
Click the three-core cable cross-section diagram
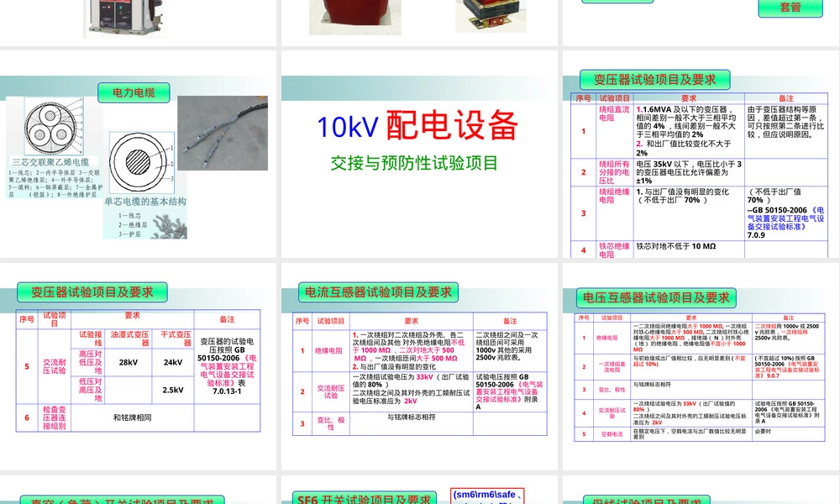(54, 126)
